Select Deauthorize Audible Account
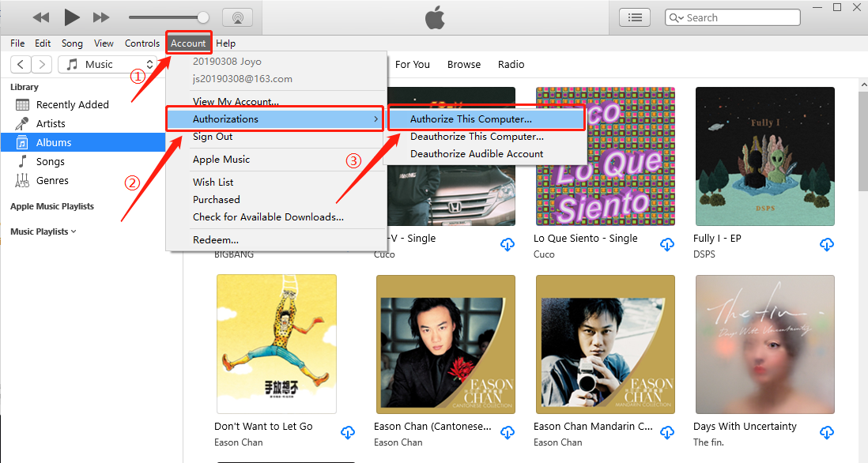868x463 pixels. (x=486, y=154)
